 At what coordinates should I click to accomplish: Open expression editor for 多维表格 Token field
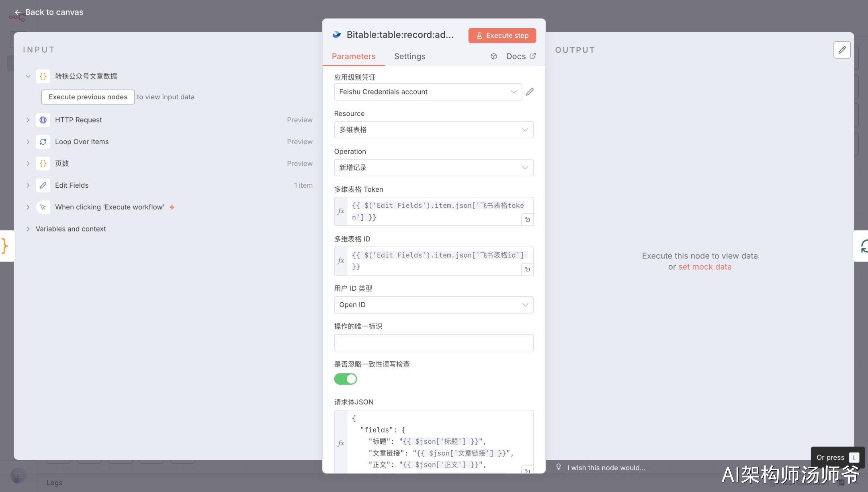[x=528, y=219]
